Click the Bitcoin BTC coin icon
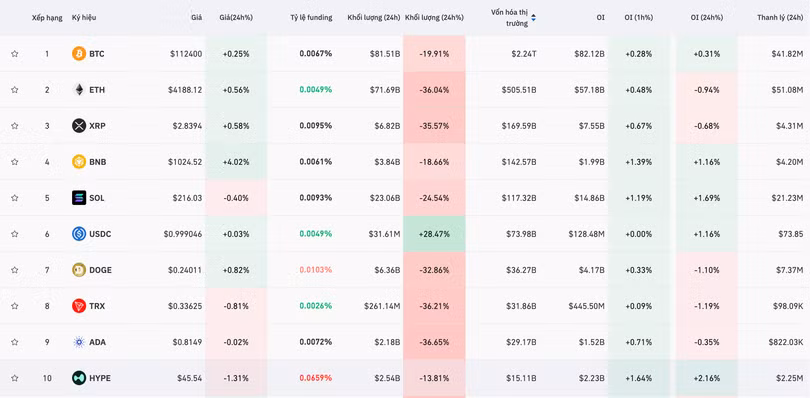The width and height of the screenshot is (810, 398). pos(79,53)
